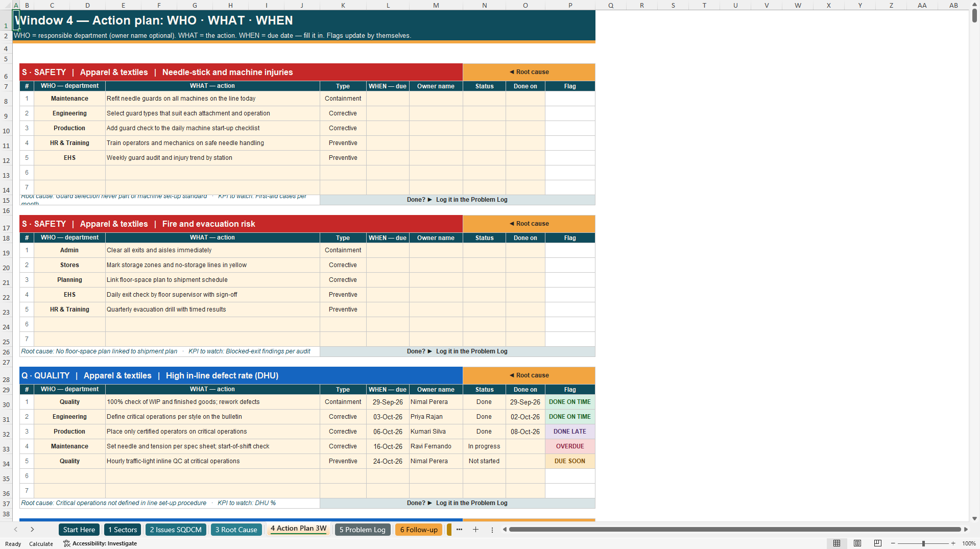The height and width of the screenshot is (549, 980).
Task: Open the 2 Issues SQDCM tab
Action: [x=176, y=530]
